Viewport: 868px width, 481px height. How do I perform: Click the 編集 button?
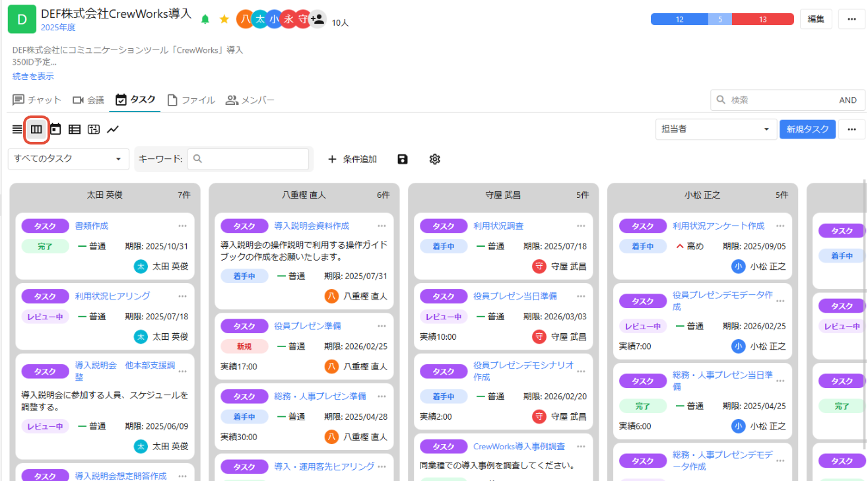point(816,19)
